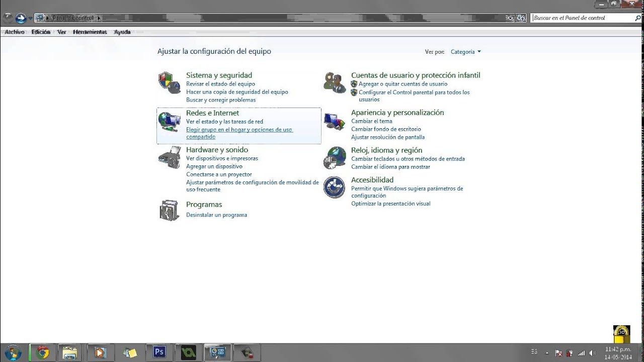Open the Windows Start orb
This screenshot has height=362, width=644.
(13, 352)
